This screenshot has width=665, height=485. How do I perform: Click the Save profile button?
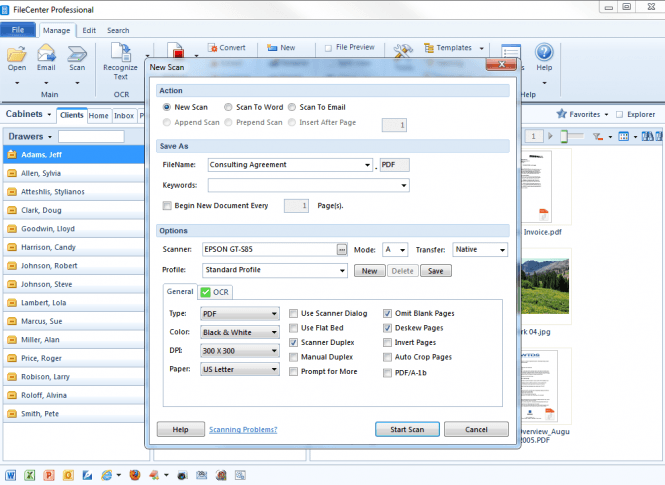[x=436, y=270]
